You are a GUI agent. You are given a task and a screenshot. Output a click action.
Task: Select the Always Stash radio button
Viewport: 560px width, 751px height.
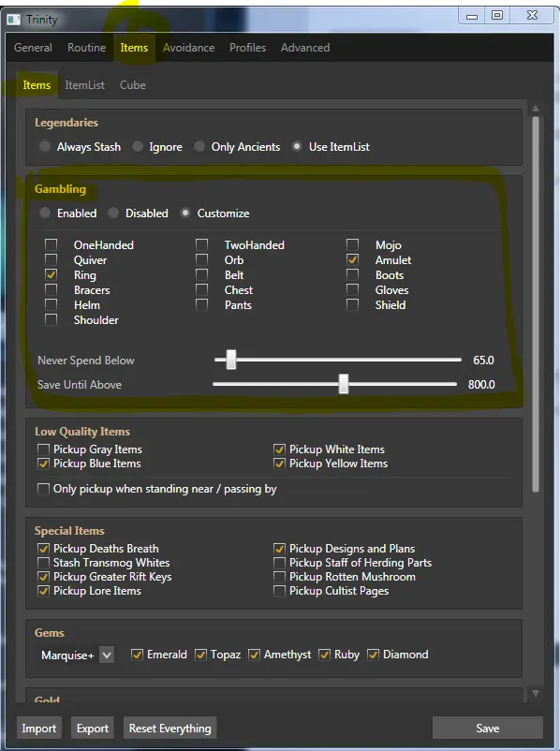(45, 146)
